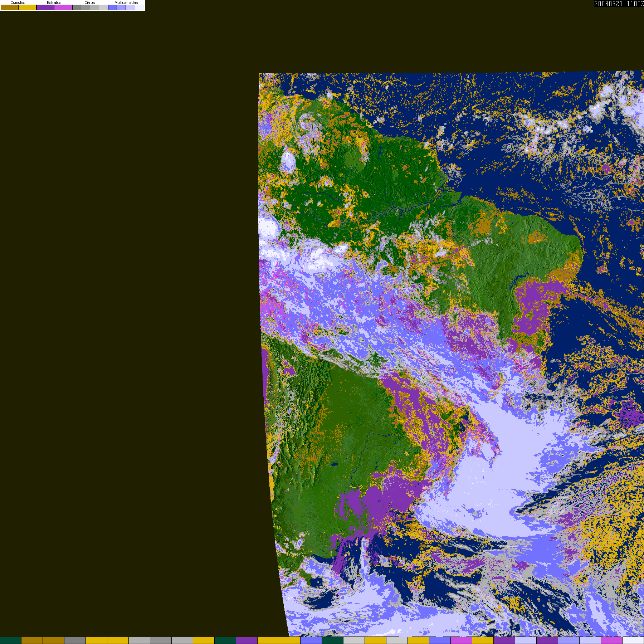Click the dark purple Estratos legend swatch

pyautogui.click(x=45, y=7)
